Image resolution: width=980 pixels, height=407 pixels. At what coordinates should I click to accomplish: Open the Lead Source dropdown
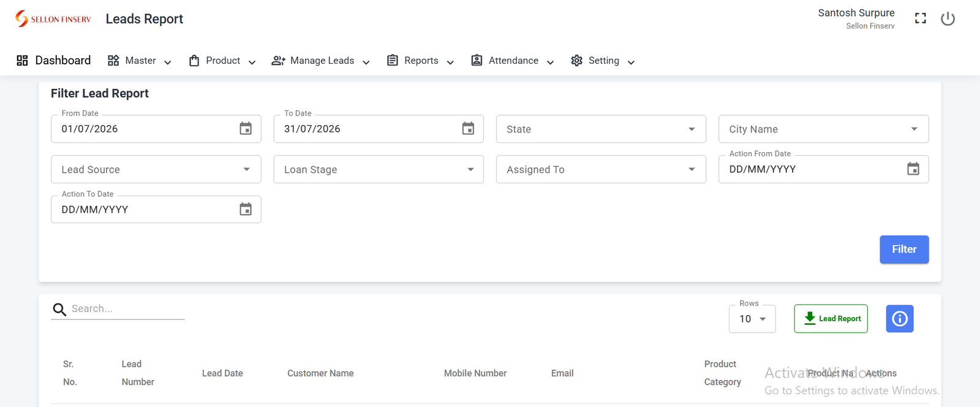[156, 169]
